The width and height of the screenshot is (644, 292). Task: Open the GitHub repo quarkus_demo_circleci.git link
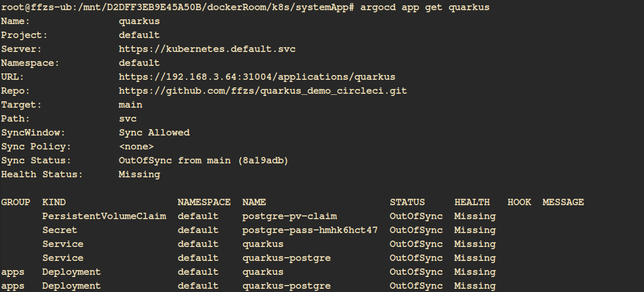click(263, 91)
